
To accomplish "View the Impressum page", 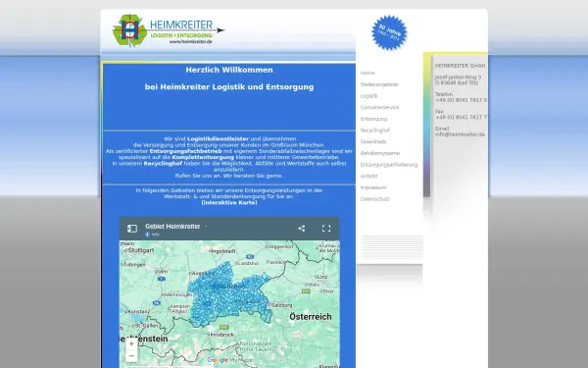I will (x=373, y=187).
